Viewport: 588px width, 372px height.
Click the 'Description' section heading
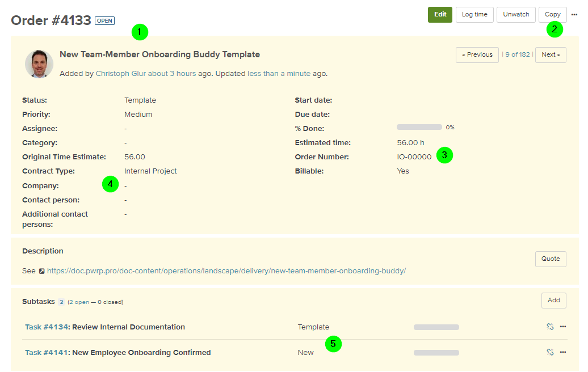click(x=43, y=251)
